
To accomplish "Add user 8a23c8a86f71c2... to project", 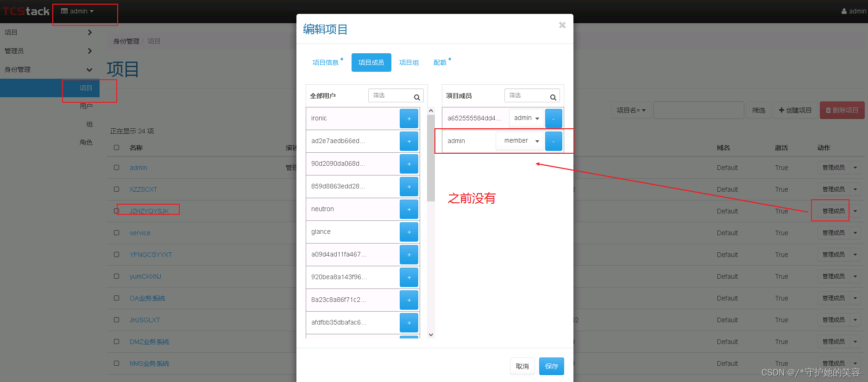I will click(409, 300).
